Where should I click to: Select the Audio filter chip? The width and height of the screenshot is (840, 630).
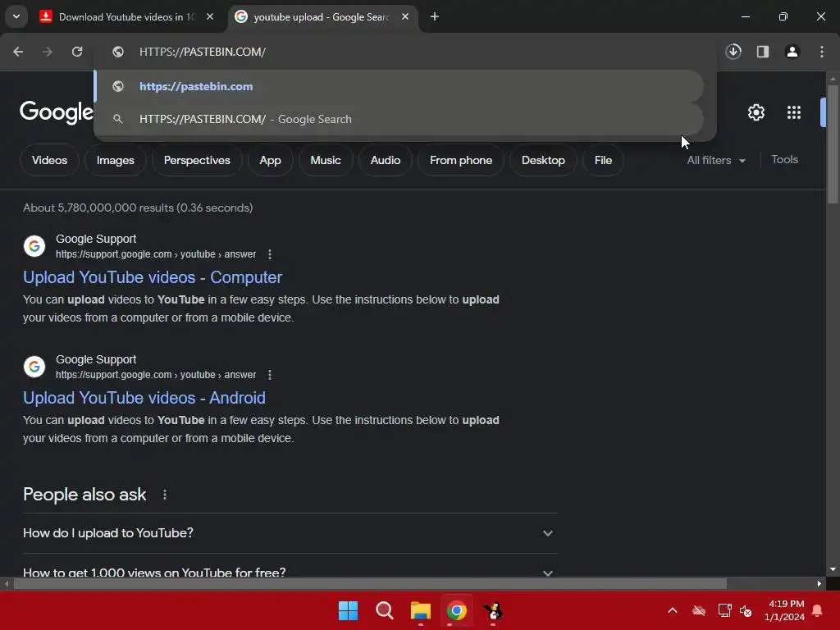(x=386, y=160)
